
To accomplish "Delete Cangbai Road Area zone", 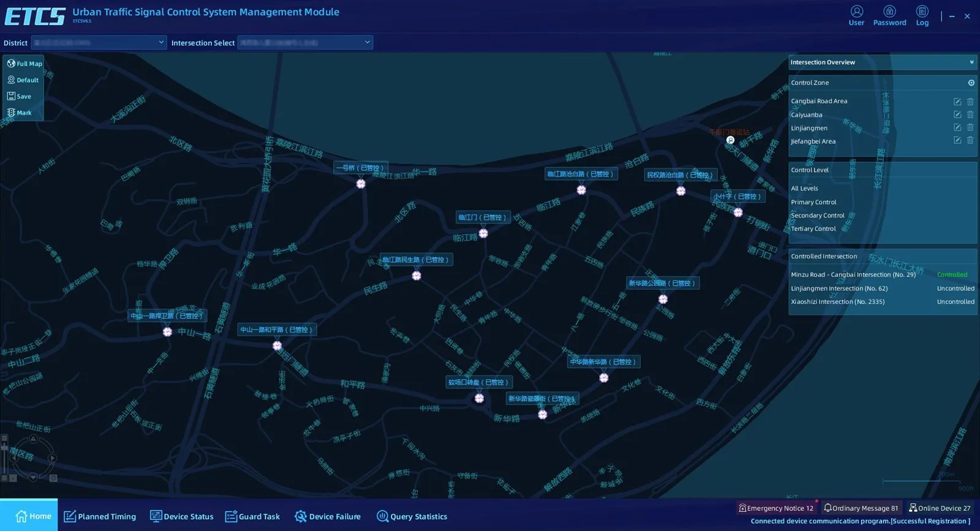I will click(970, 102).
